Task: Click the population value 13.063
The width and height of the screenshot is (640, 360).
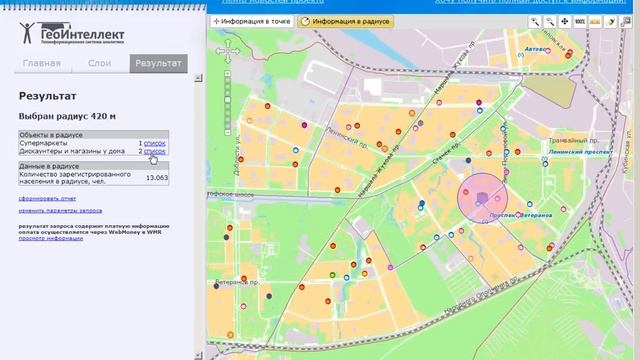Action: pos(157,178)
